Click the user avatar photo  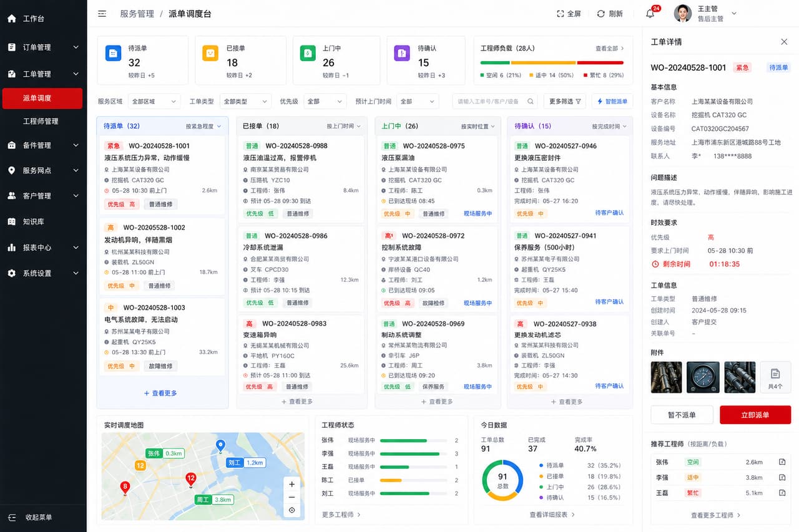click(x=683, y=14)
